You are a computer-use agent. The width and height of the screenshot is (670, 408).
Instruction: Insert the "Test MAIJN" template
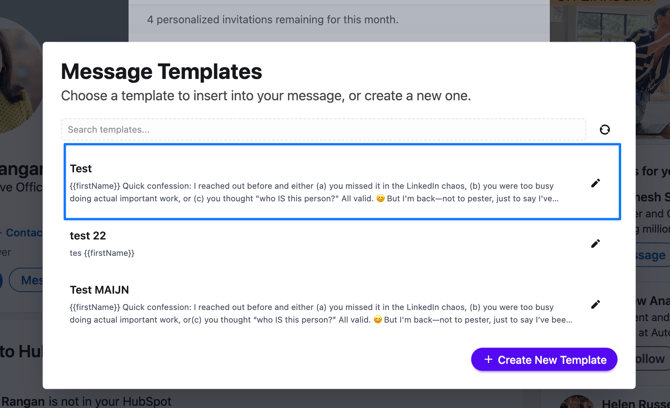click(x=320, y=304)
